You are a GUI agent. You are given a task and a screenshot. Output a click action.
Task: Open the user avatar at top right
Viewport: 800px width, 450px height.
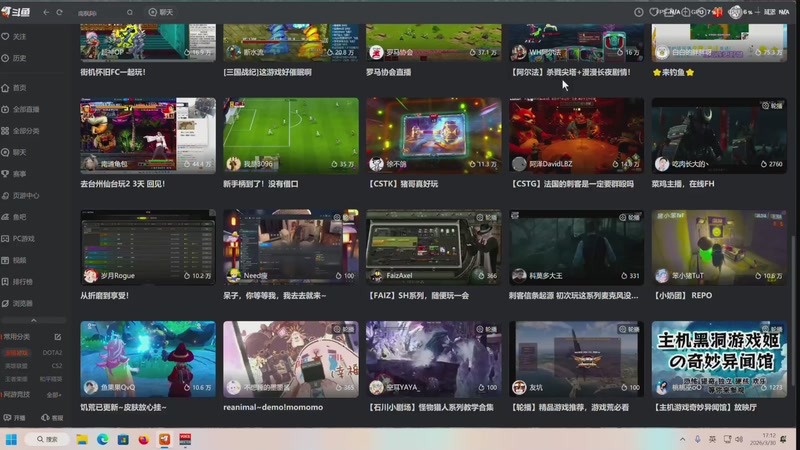click(x=735, y=12)
